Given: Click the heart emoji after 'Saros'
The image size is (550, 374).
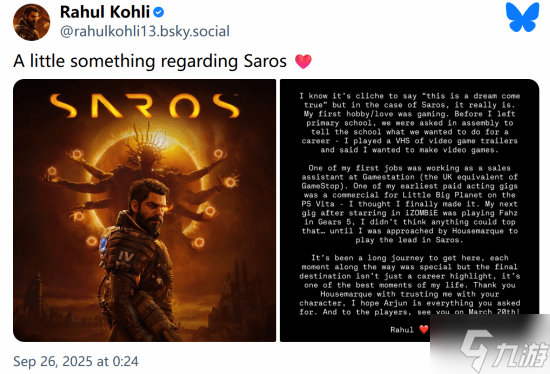Looking at the screenshot, I should [303, 61].
